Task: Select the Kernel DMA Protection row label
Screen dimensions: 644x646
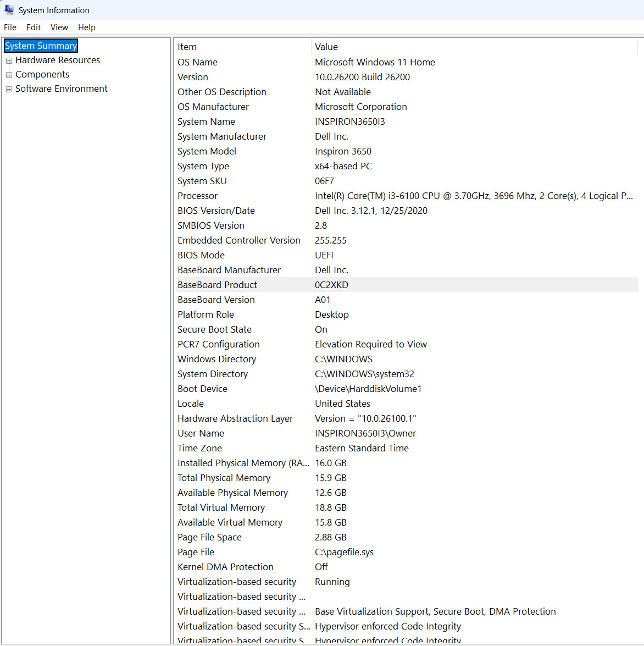Action: point(225,566)
